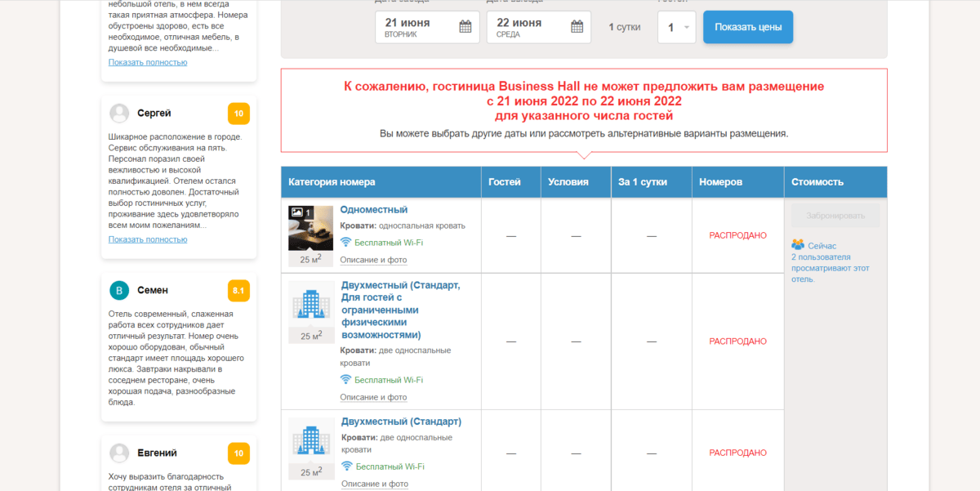Expand the review above Сергей with Показать полностью
Image resolution: width=980 pixels, height=491 pixels.
pos(148,62)
